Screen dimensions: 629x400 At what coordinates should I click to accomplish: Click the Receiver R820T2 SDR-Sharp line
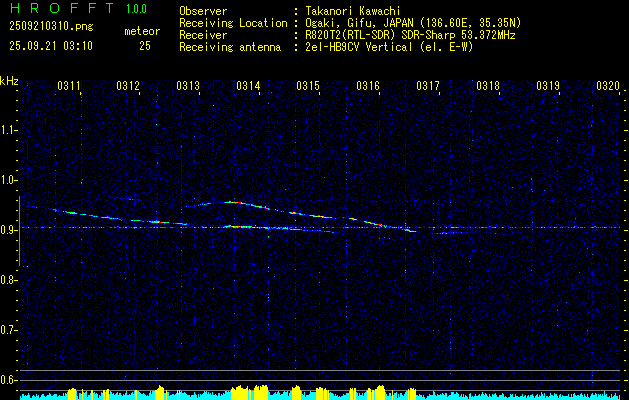tap(410, 35)
